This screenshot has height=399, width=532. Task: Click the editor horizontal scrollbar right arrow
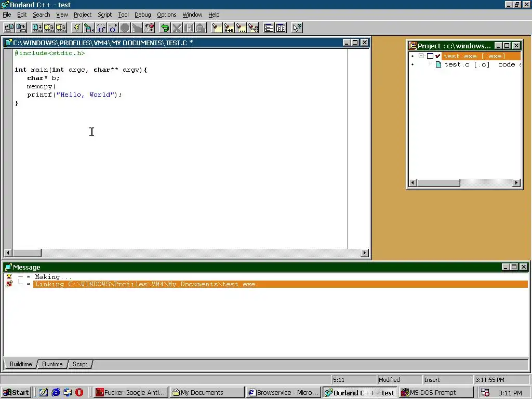pyautogui.click(x=365, y=253)
